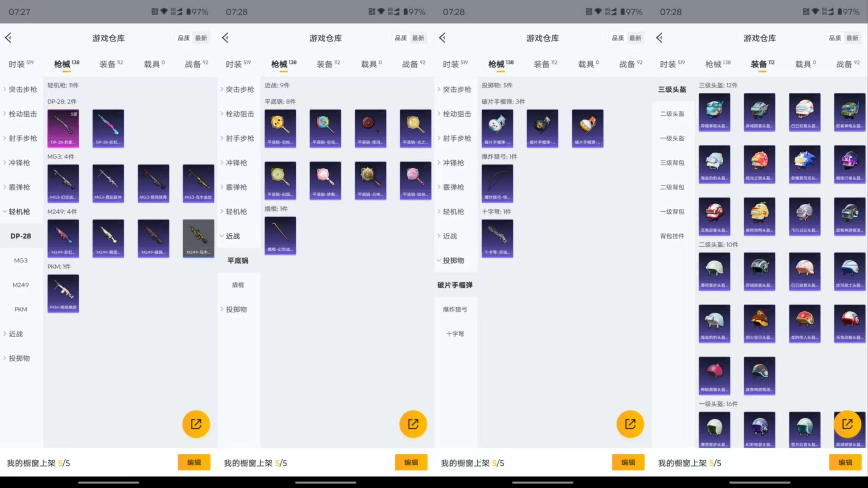Switch sorting to 最新 on 07:27 screen
Screen dimensions: 868x488
coord(201,38)
